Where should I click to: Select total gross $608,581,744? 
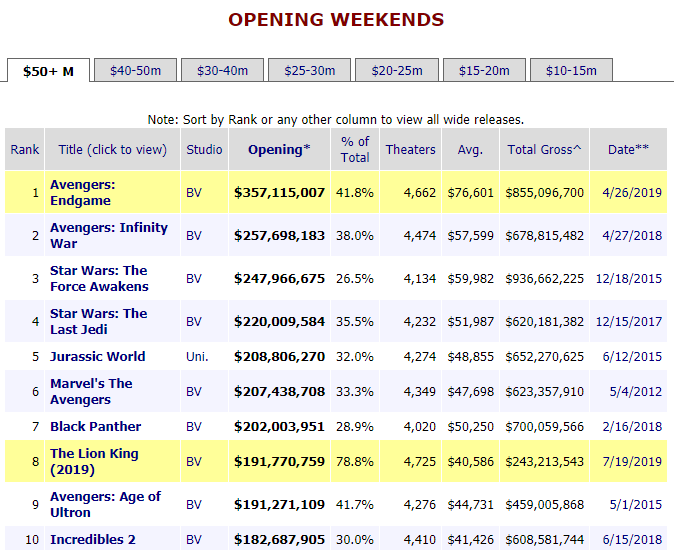pyautogui.click(x=545, y=540)
